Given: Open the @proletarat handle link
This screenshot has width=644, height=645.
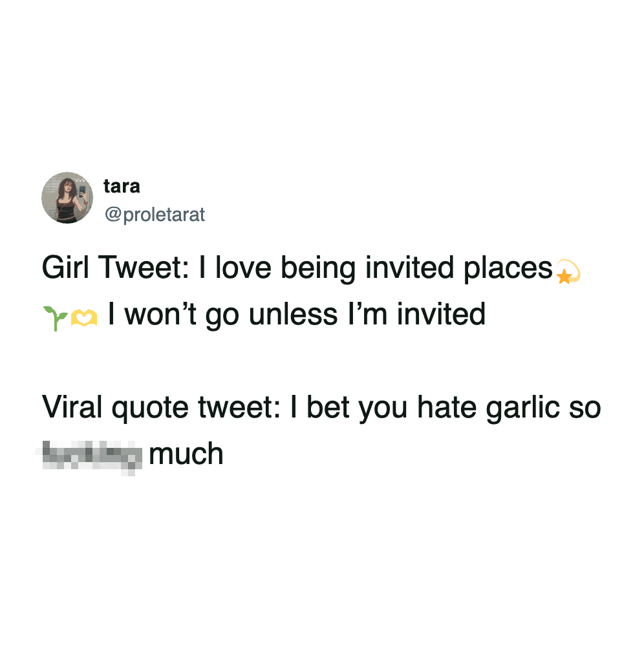Looking at the screenshot, I should coord(154,214).
